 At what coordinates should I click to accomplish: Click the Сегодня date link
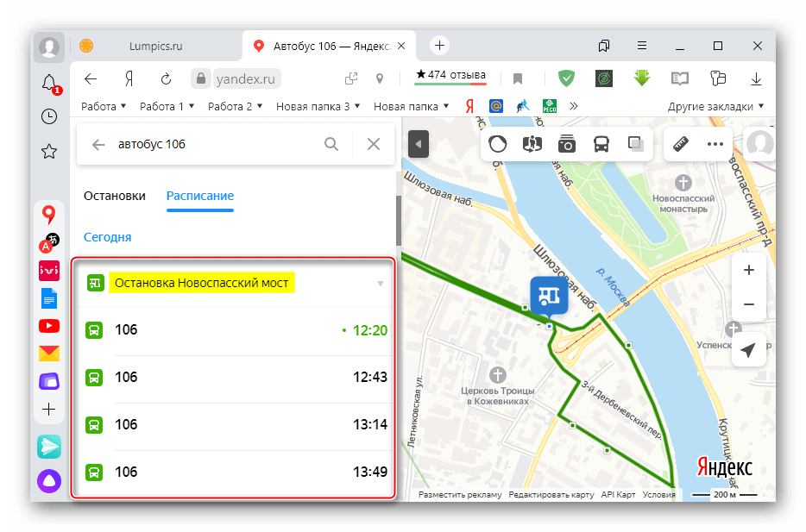coord(107,237)
